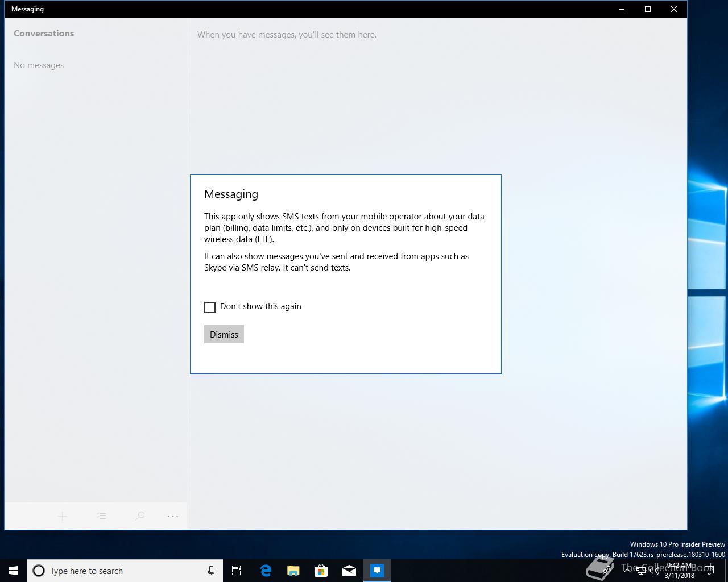Open the Mail app from the taskbar
728x582 pixels.
pyautogui.click(x=349, y=571)
